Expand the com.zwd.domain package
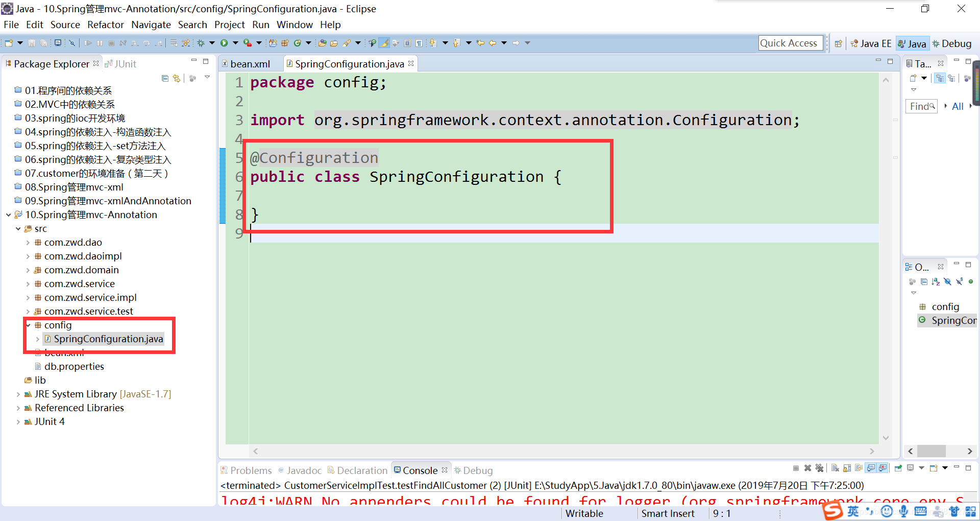The height and width of the screenshot is (521, 980). pos(28,270)
